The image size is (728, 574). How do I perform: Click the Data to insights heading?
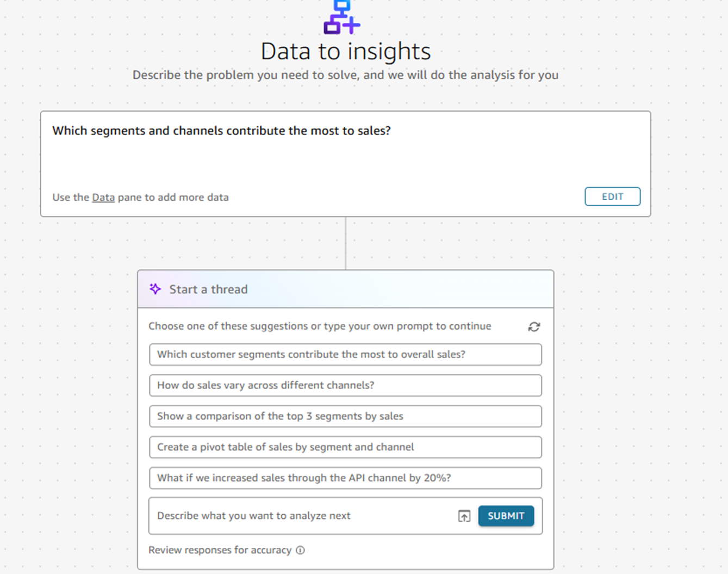346,52
